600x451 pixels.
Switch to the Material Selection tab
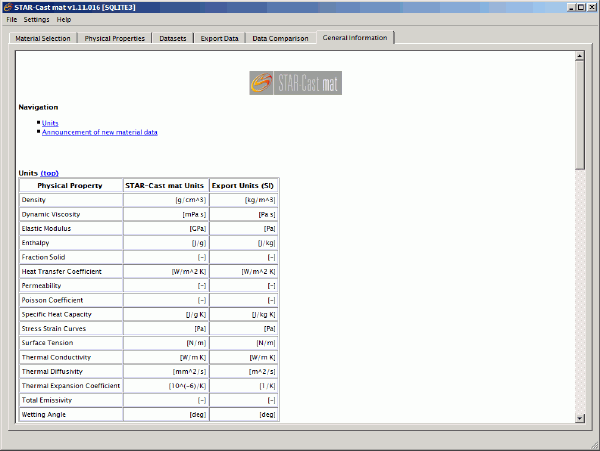coord(41,38)
